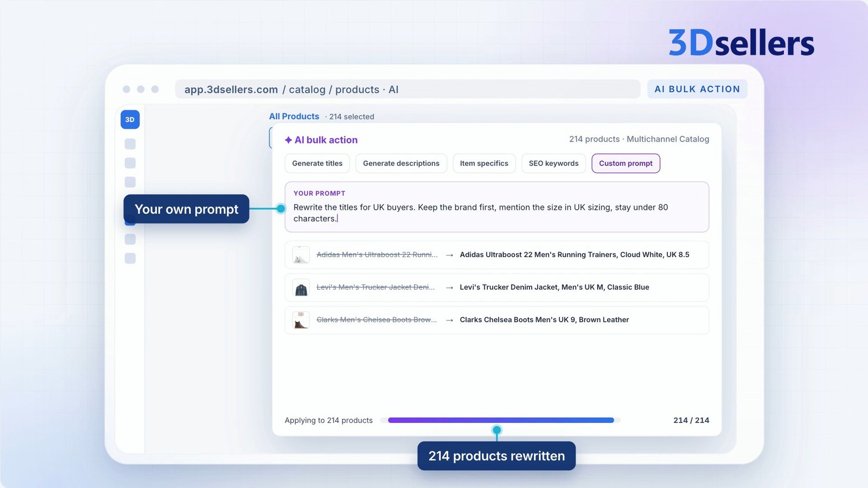The image size is (868, 488).
Task: Click the app.3dsellers.com address bar
Action: 407,89
